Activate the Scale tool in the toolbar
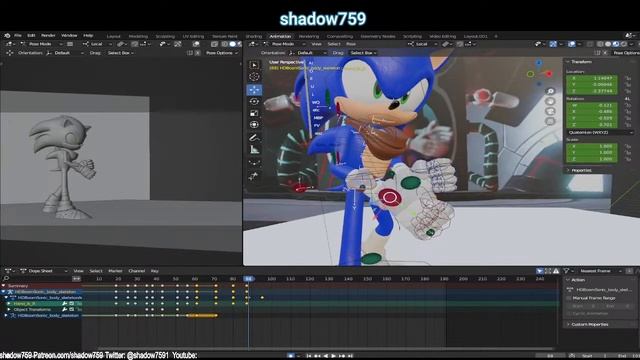This screenshot has height=360, width=640. coord(254,113)
